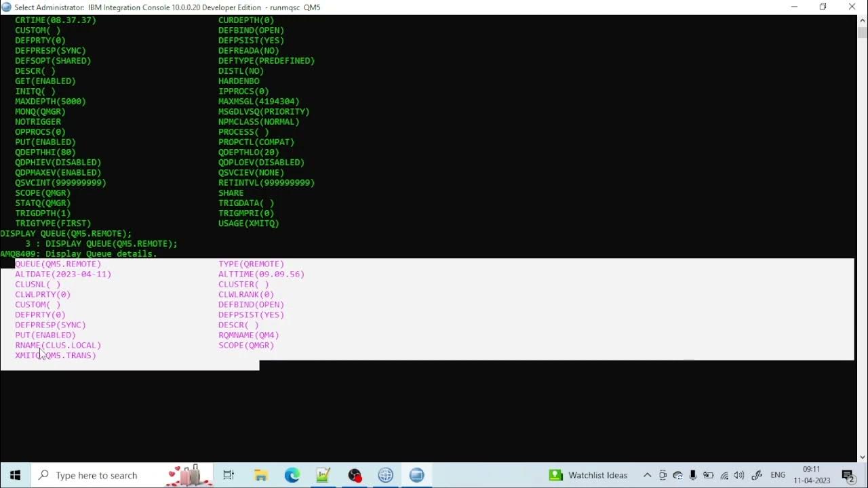Click the QUEUE(QM5.REMOTE) text
The image size is (868, 488).
coord(58,264)
